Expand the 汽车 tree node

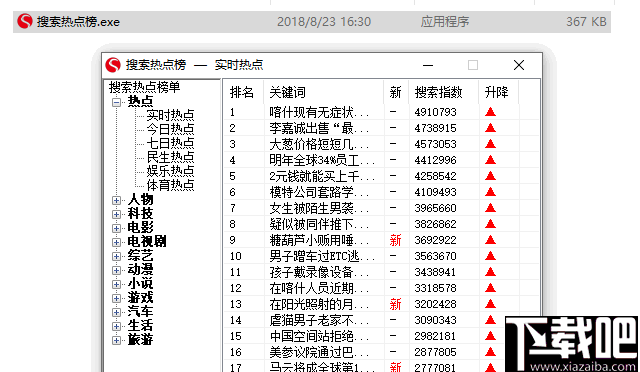[116, 312]
